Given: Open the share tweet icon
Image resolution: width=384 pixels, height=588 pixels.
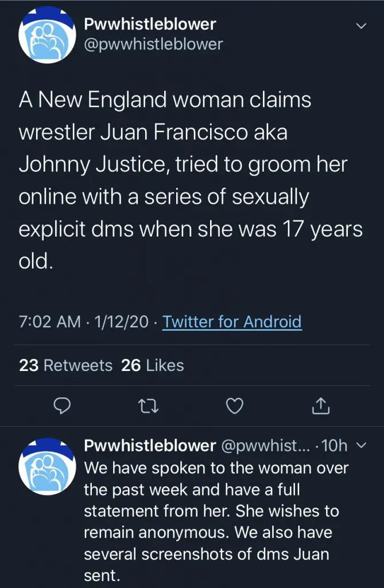Looking at the screenshot, I should coord(321,407).
